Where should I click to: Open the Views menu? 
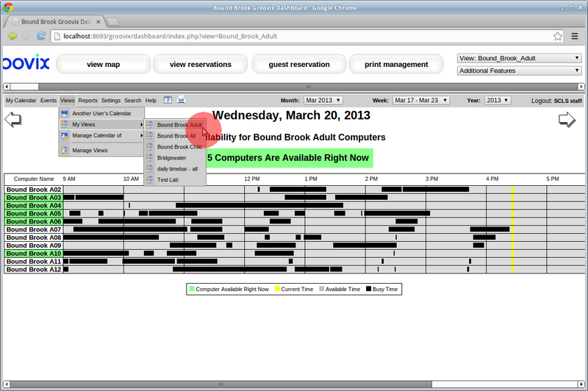point(67,101)
